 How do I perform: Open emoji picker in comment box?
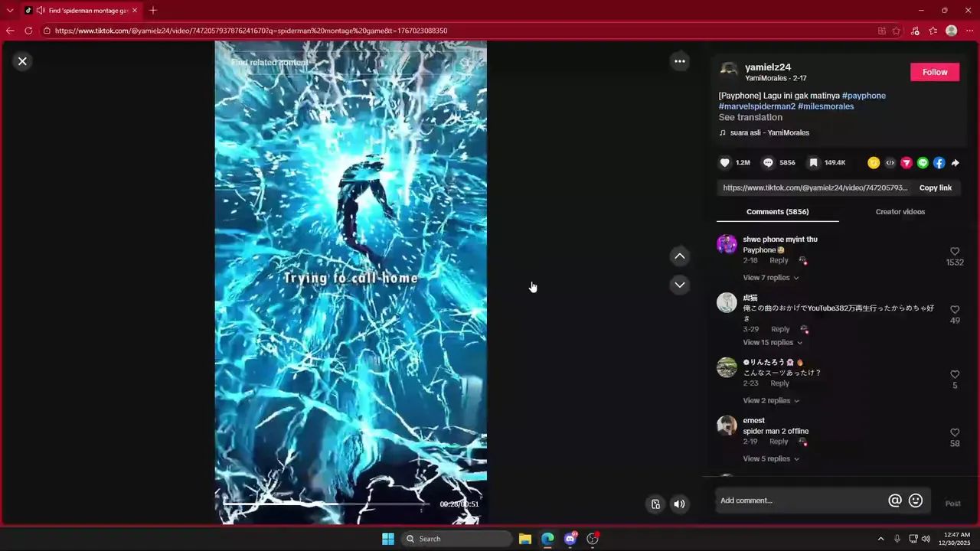coord(916,500)
